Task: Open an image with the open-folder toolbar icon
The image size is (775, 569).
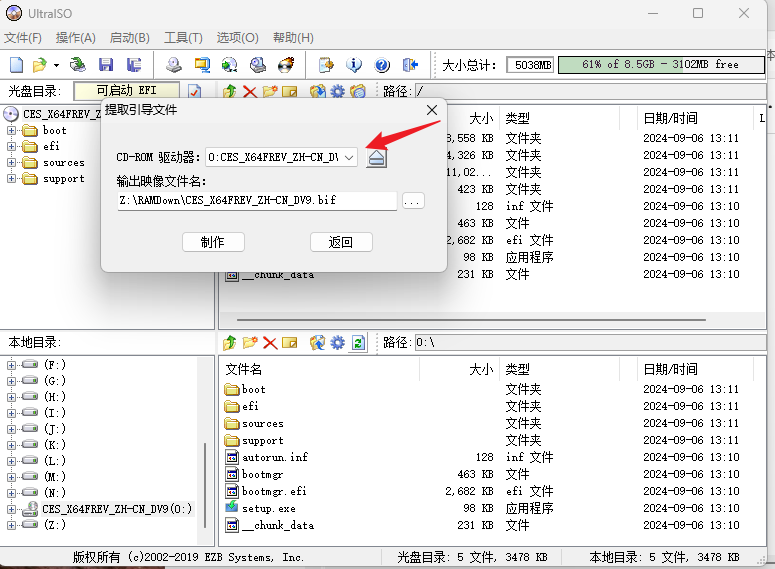Action: (x=40, y=65)
